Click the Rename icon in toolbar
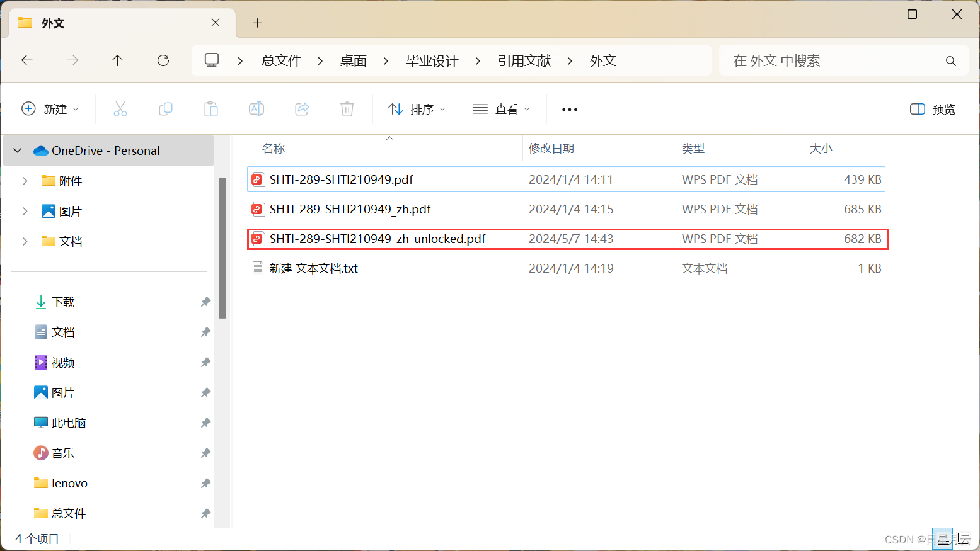The height and width of the screenshot is (551, 980). point(257,109)
